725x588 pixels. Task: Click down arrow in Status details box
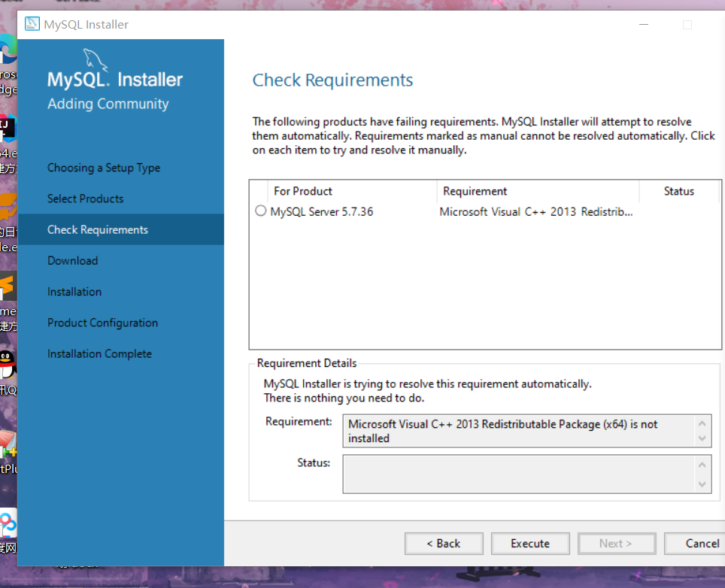pos(702,484)
